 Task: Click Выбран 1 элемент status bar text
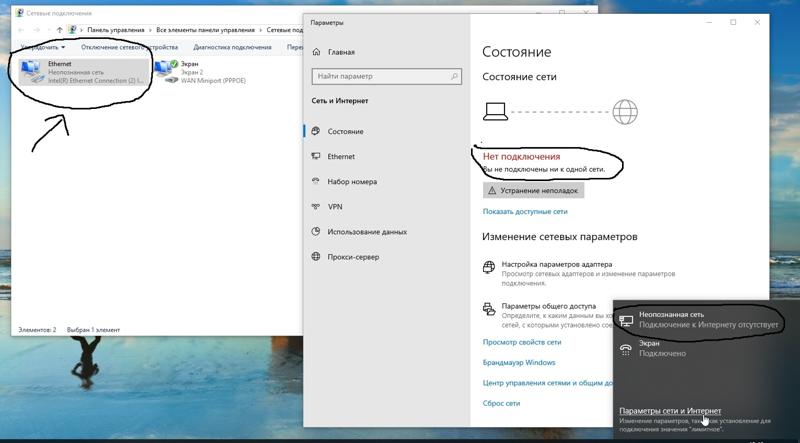pyautogui.click(x=93, y=330)
